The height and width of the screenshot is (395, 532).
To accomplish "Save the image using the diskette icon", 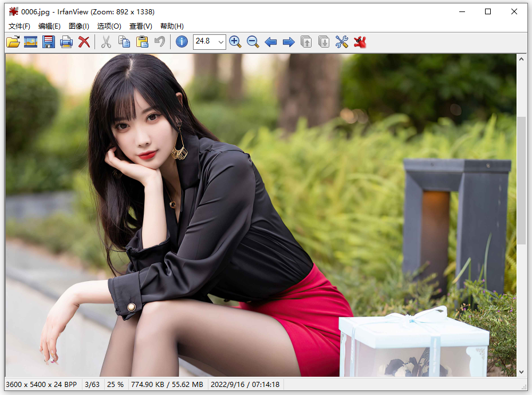I will pos(49,41).
